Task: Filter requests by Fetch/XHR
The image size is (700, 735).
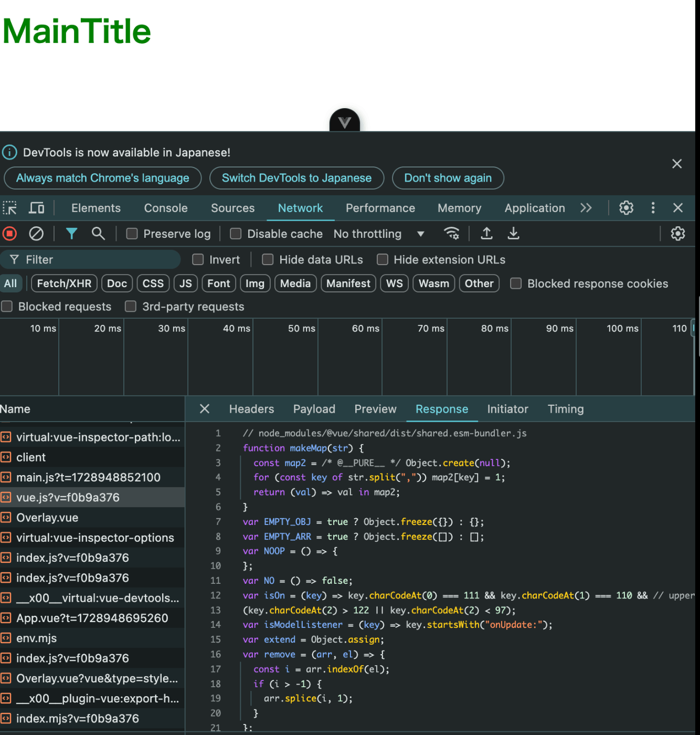Action: point(65,283)
